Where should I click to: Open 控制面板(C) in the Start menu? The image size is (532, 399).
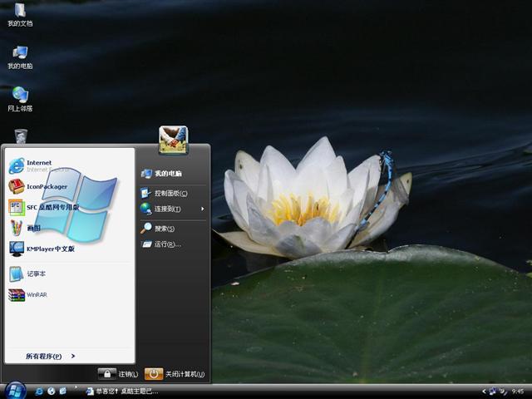point(165,193)
